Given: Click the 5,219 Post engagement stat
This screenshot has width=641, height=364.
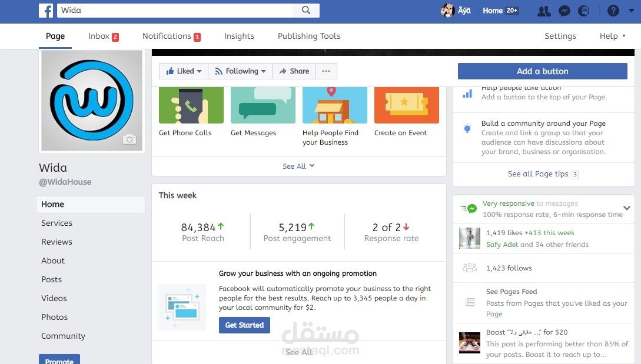Looking at the screenshot, I should [297, 232].
